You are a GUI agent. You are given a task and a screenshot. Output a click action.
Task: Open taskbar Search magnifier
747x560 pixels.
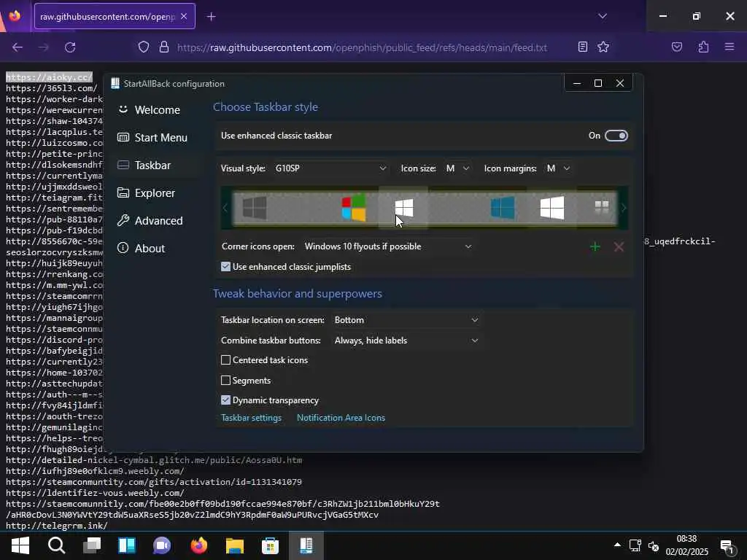pyautogui.click(x=57, y=545)
